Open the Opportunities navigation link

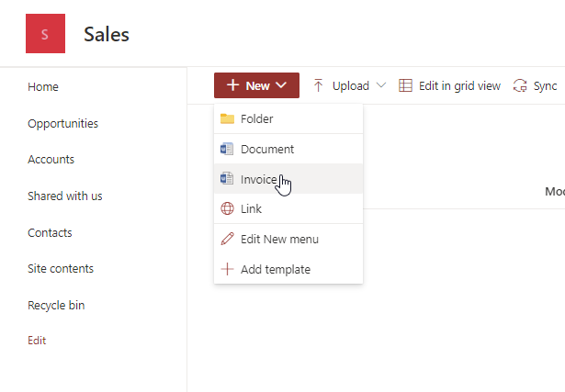tap(62, 123)
